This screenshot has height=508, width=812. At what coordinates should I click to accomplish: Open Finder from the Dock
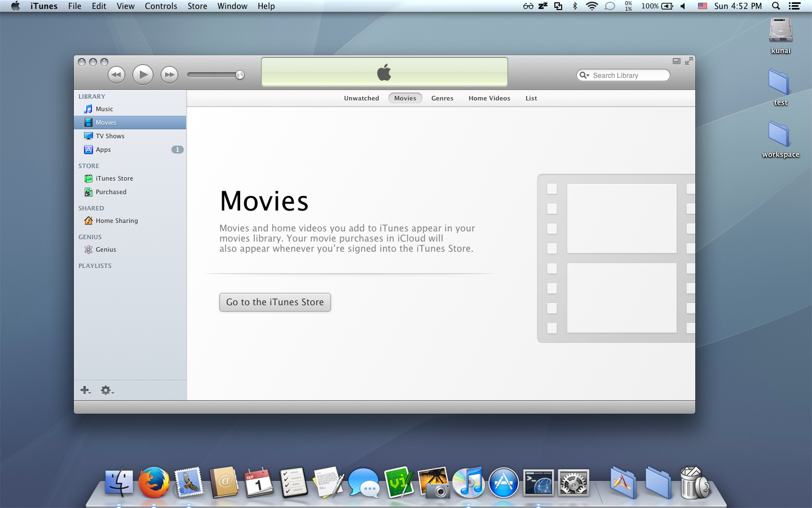119,483
